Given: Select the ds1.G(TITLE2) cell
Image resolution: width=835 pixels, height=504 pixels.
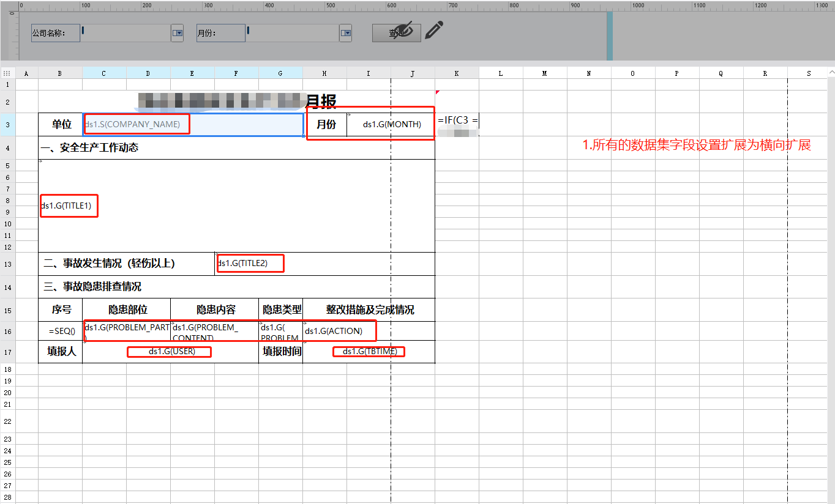Looking at the screenshot, I should [x=325, y=264].
